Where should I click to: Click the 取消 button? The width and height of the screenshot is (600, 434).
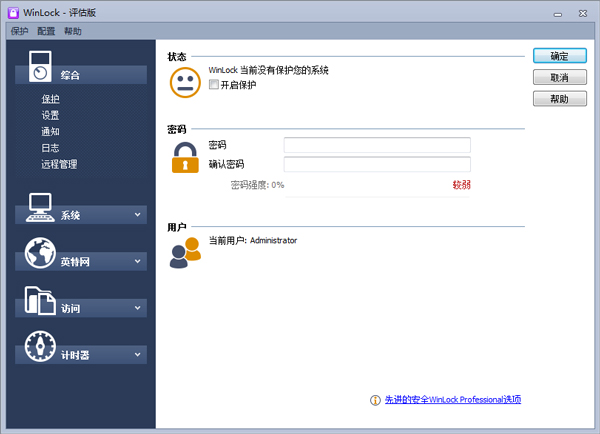click(x=559, y=77)
